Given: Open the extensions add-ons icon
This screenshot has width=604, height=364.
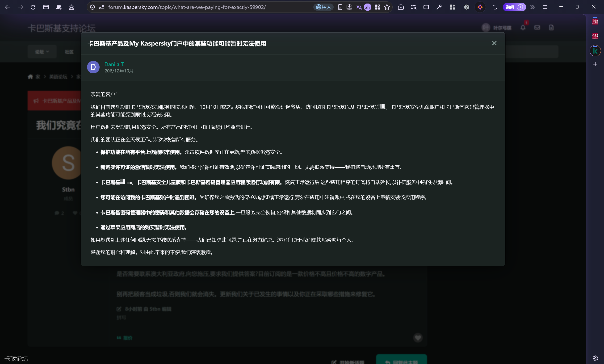Looking at the screenshot, I should click(453, 7).
